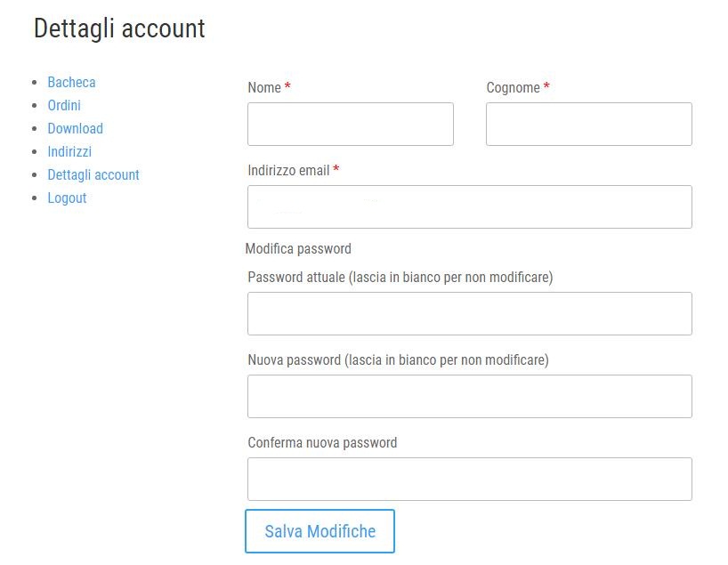Focus the Nome text field
The image size is (728, 565).
(x=351, y=124)
